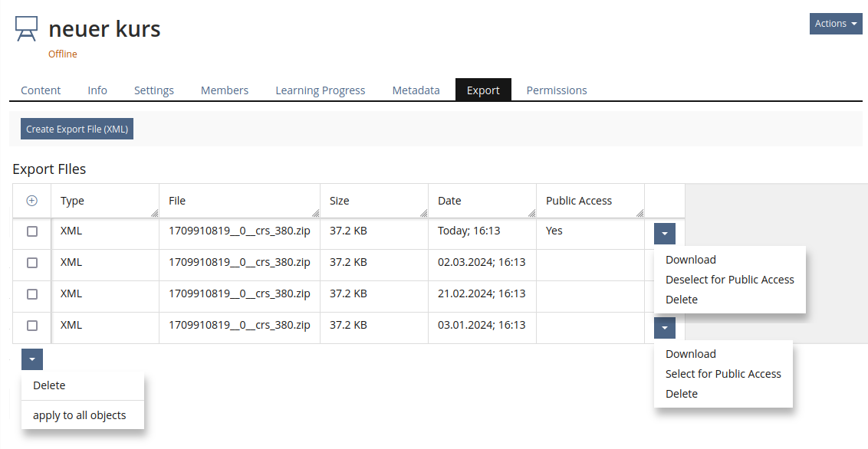This screenshot has height=449, width=868.
Task: Click resize handle on Size column header
Action: [x=423, y=214]
